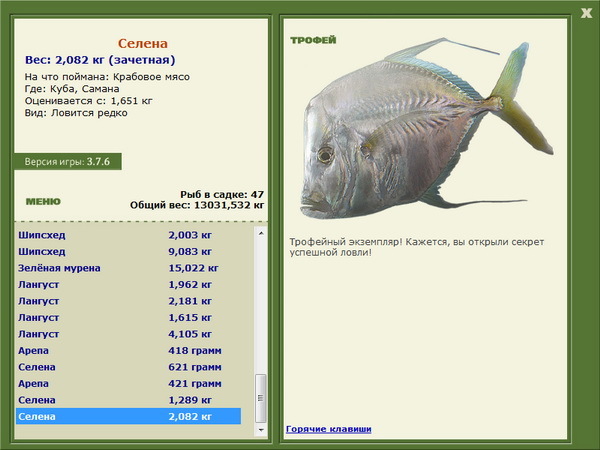600x450 pixels.
Task: Close the fish cage window with X
Action: pyautogui.click(x=586, y=13)
